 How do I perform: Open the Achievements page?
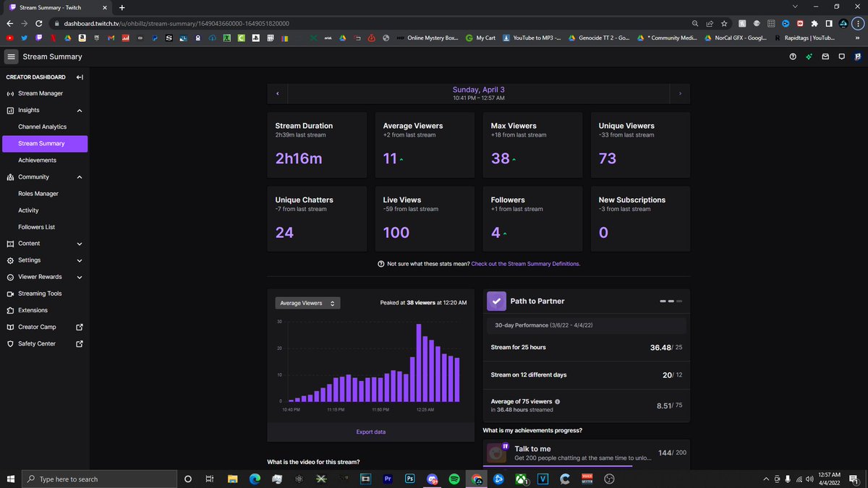[45, 160]
